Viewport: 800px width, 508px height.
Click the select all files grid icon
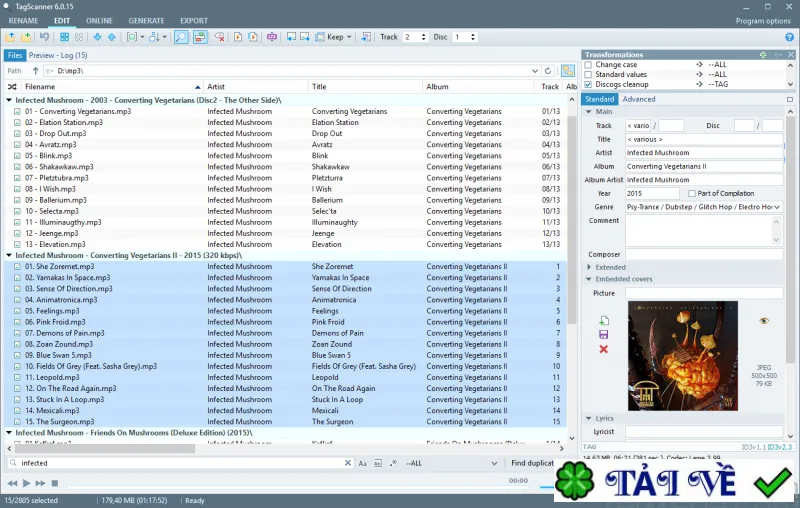click(x=64, y=37)
